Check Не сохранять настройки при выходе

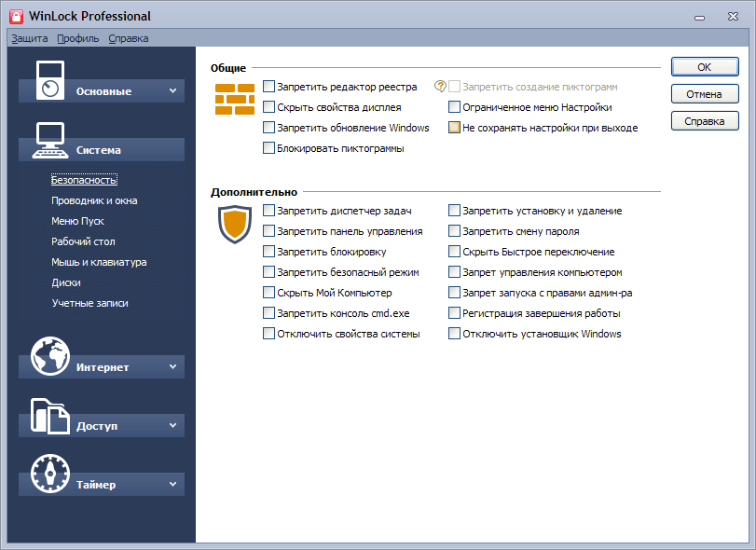pyautogui.click(x=455, y=128)
